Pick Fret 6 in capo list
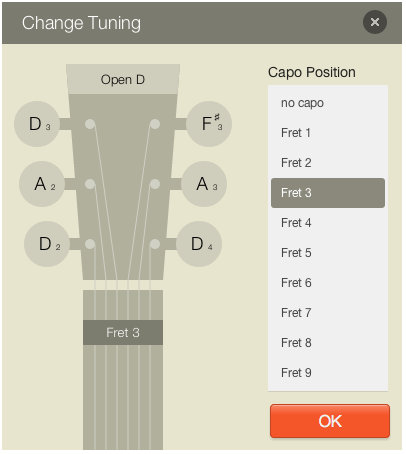Viewport: 406px width, 454px height. (x=328, y=283)
